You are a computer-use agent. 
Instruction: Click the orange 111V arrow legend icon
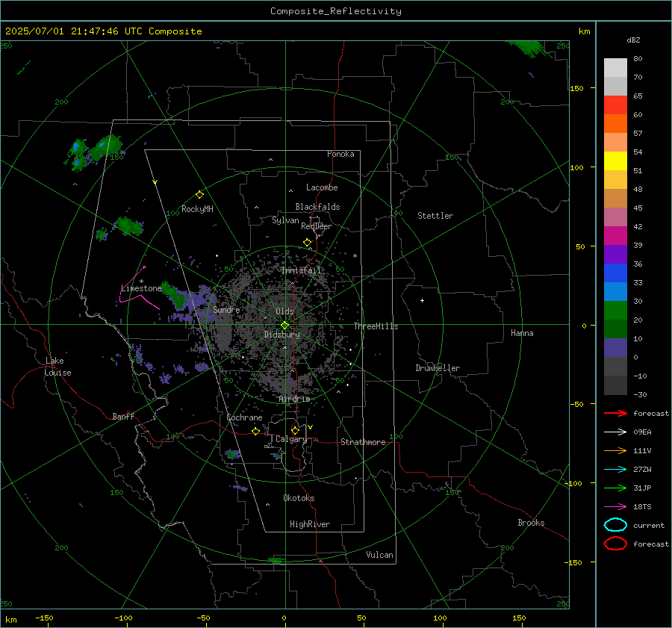[x=615, y=450]
